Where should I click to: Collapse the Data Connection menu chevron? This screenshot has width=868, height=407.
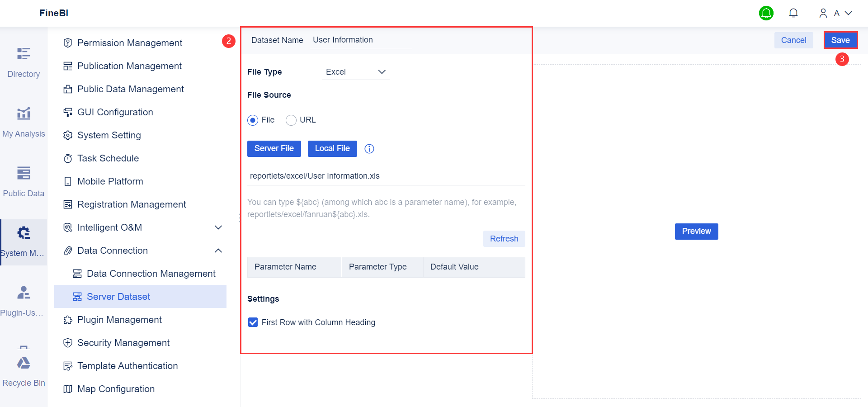point(218,251)
